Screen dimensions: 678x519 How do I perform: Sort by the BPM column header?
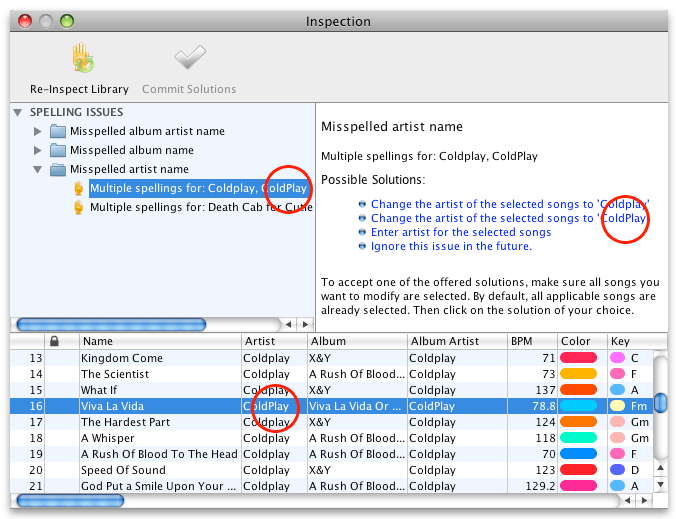(532, 341)
